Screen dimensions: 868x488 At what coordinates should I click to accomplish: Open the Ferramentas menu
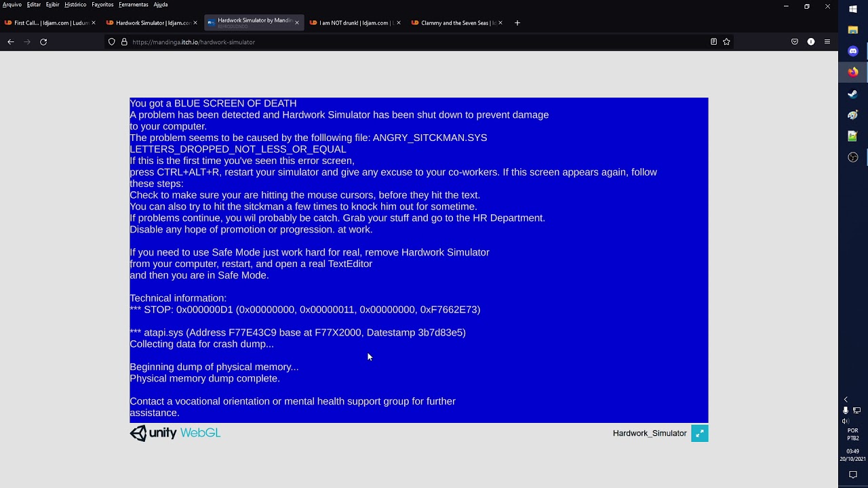[x=133, y=5]
